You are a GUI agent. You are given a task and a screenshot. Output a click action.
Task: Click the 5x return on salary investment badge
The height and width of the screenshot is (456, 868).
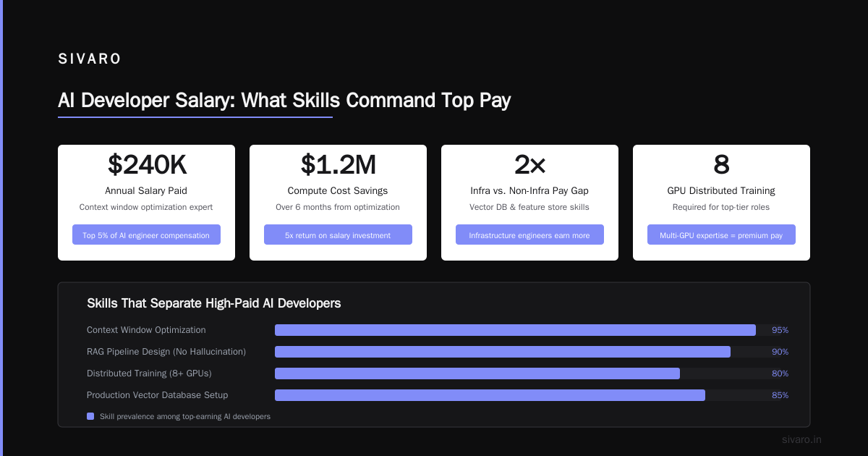338,235
